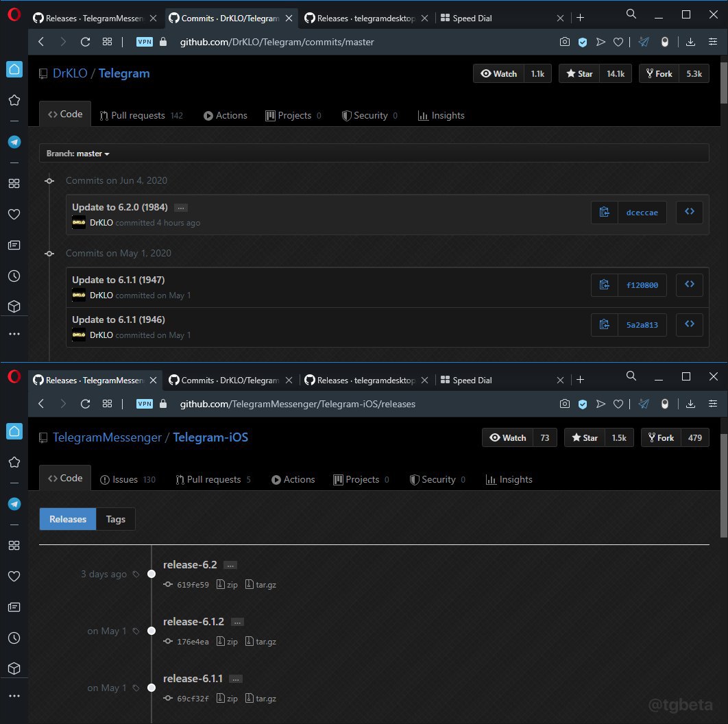Fork the Telegram-iOS repository
Viewport: 728px width, 724px height.
(x=661, y=437)
